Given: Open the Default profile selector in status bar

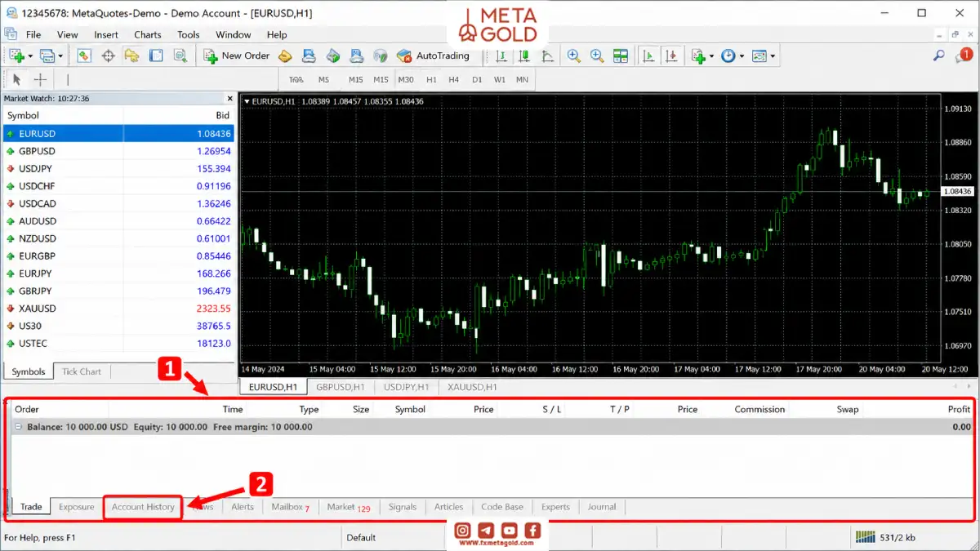Looking at the screenshot, I should tap(361, 537).
